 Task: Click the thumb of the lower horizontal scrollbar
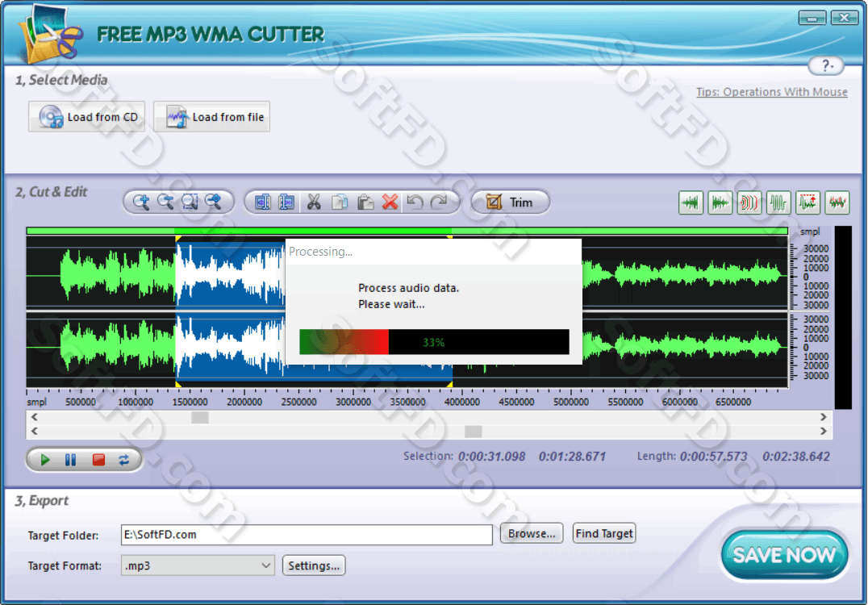474,432
